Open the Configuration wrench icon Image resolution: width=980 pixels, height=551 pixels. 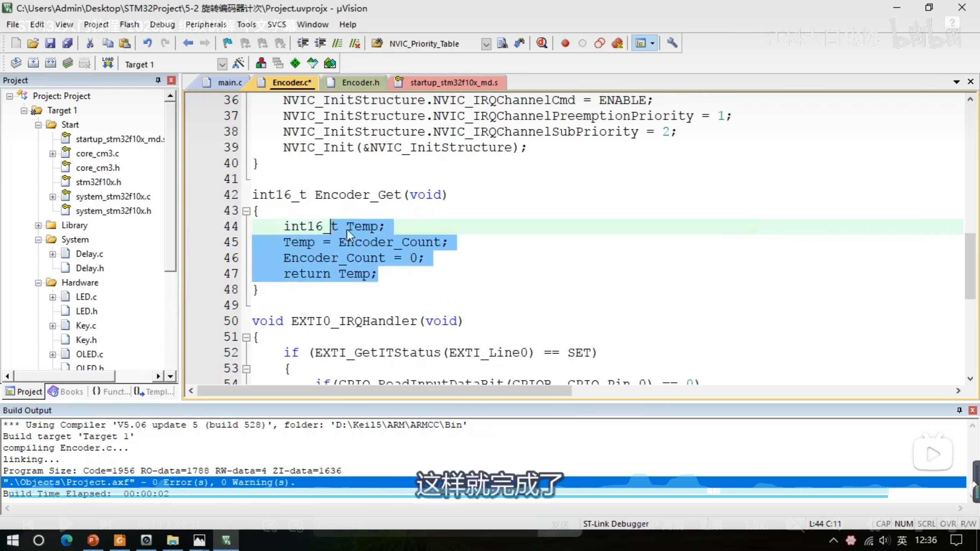672,43
